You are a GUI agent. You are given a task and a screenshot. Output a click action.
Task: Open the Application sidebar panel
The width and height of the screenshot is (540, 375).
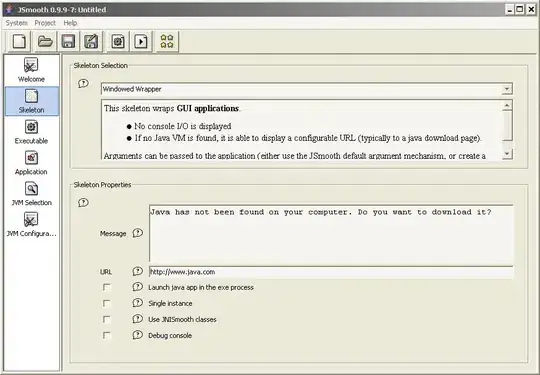click(x=31, y=163)
